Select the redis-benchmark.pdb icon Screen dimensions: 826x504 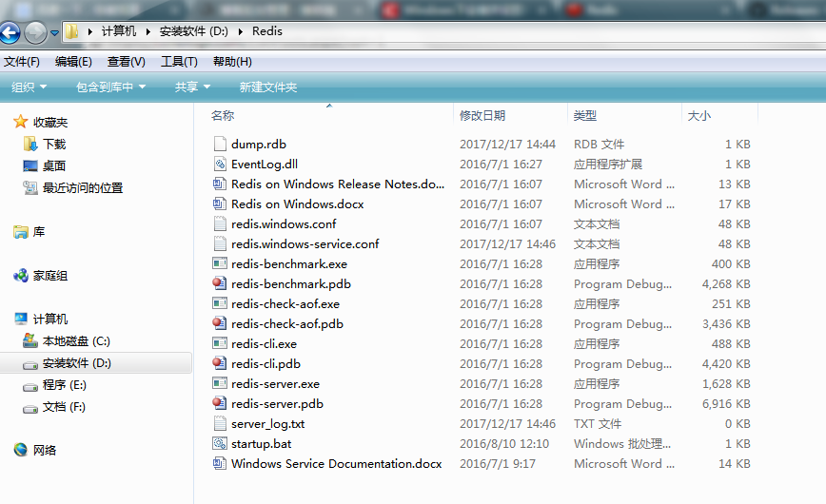point(220,283)
